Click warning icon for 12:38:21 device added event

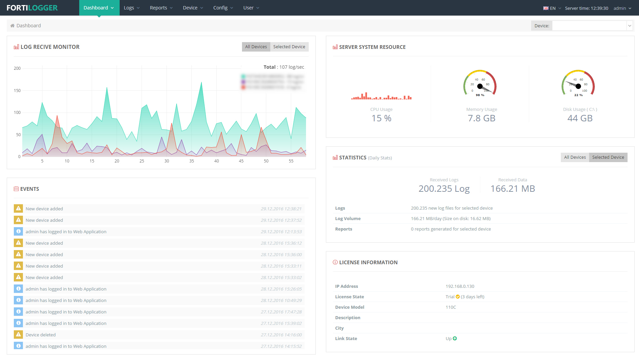pyautogui.click(x=18, y=209)
